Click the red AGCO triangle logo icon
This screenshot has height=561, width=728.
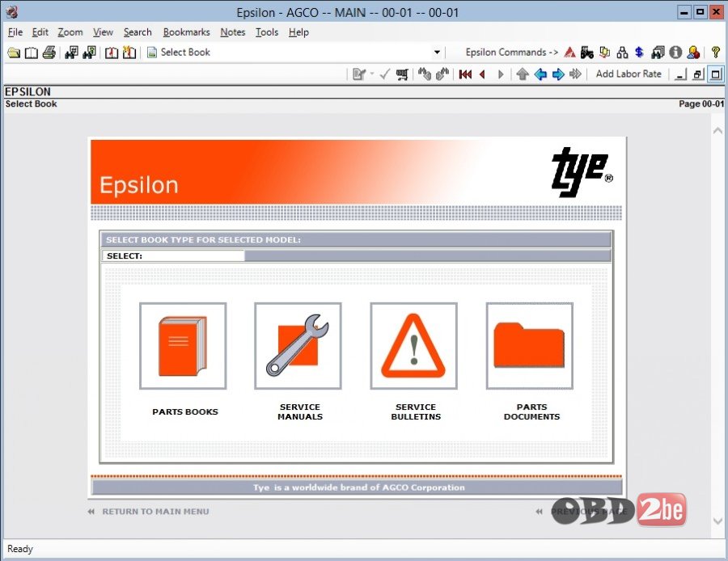[x=569, y=53]
